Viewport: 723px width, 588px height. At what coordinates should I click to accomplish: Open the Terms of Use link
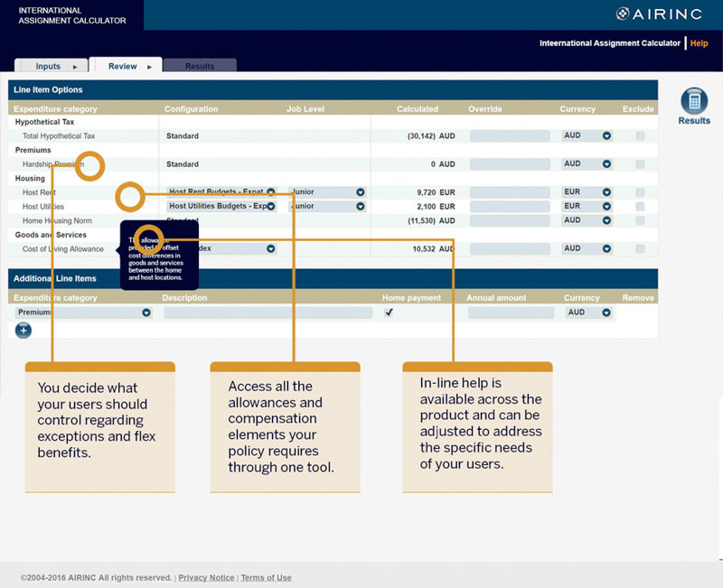(266, 577)
